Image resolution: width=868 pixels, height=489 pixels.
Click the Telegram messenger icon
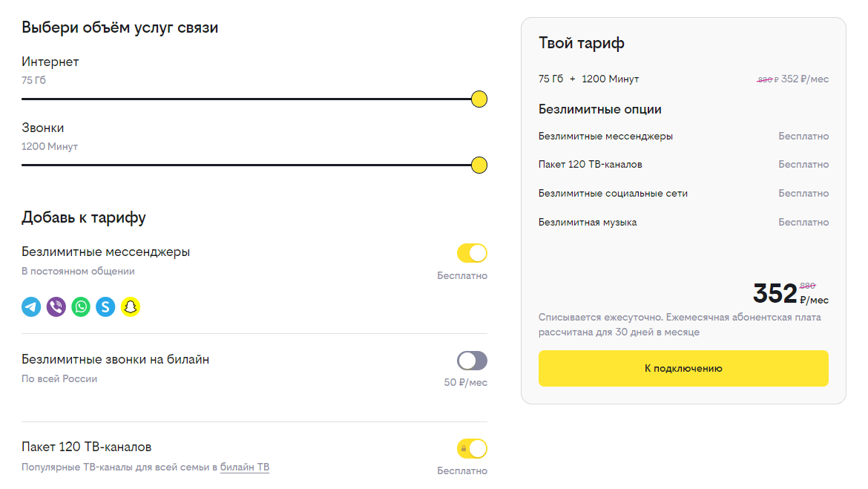tap(31, 306)
